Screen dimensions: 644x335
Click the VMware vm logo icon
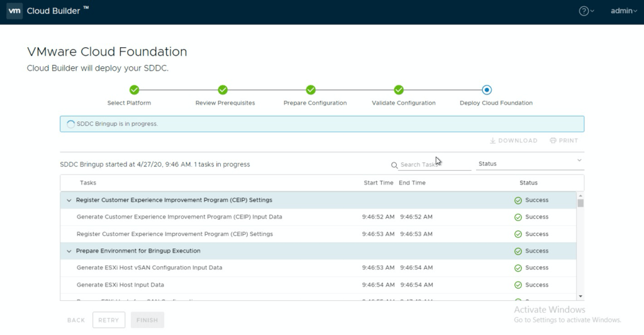coord(14,11)
